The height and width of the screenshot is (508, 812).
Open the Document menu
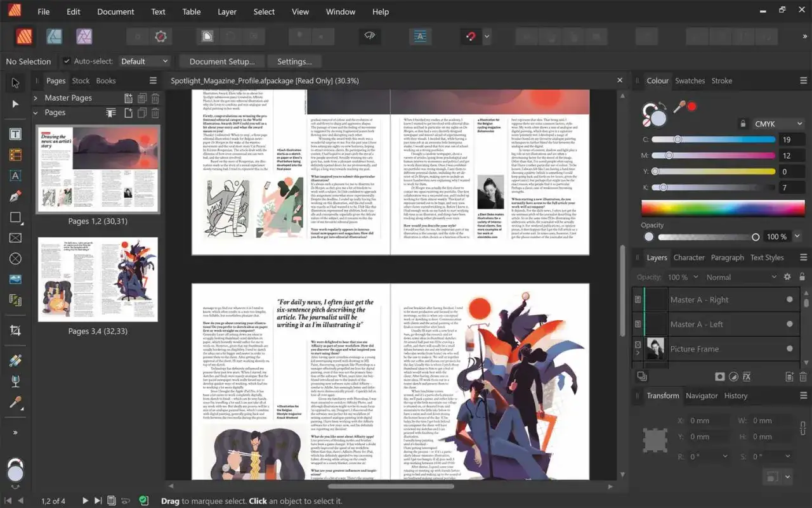(115, 11)
